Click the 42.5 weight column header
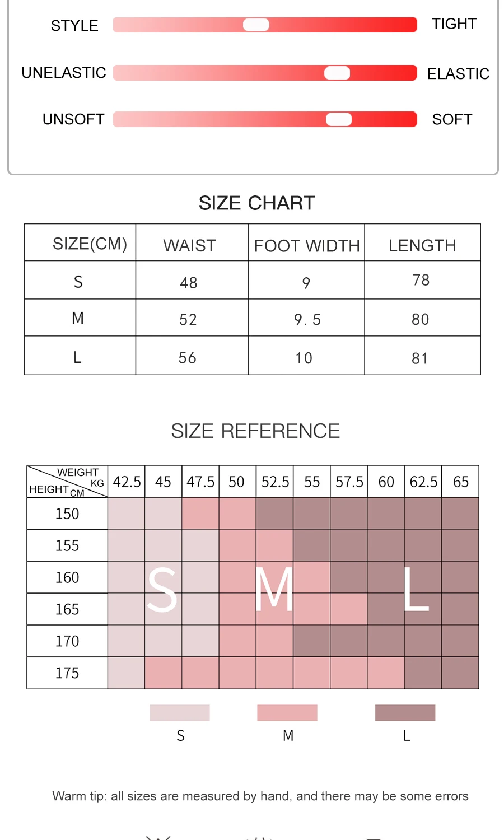Image resolution: width=504 pixels, height=840 pixels. coord(127,482)
